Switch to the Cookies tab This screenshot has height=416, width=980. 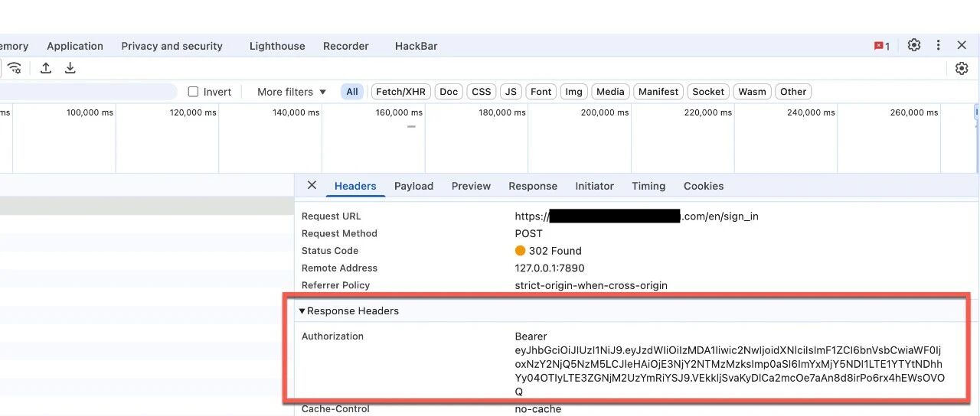click(704, 186)
